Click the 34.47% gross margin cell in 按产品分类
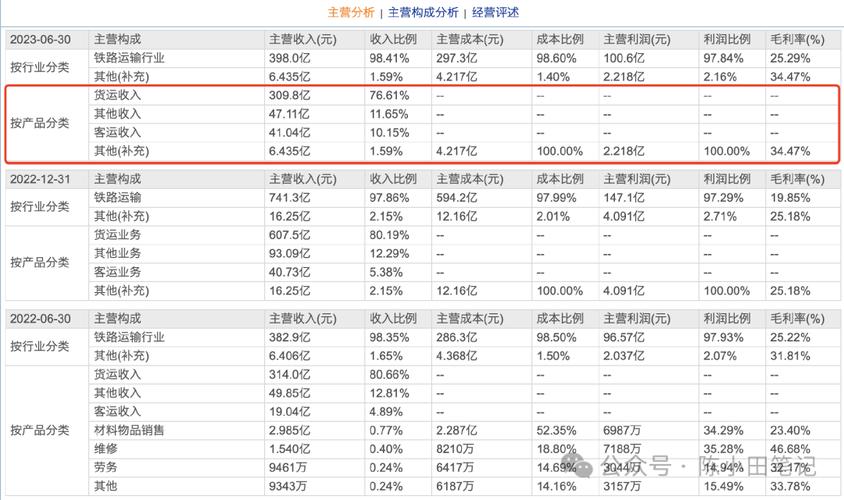 pyautogui.click(x=790, y=151)
